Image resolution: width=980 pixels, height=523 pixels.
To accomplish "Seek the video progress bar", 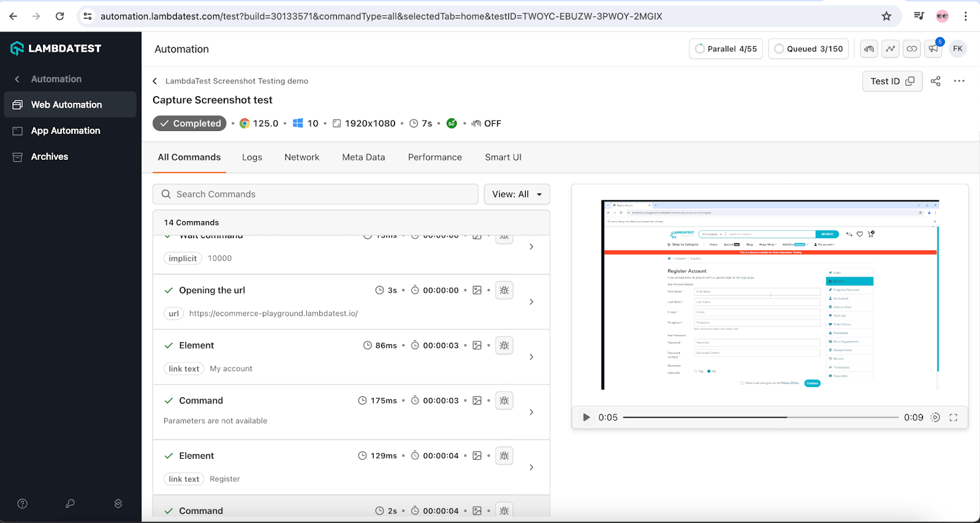I will [761, 417].
